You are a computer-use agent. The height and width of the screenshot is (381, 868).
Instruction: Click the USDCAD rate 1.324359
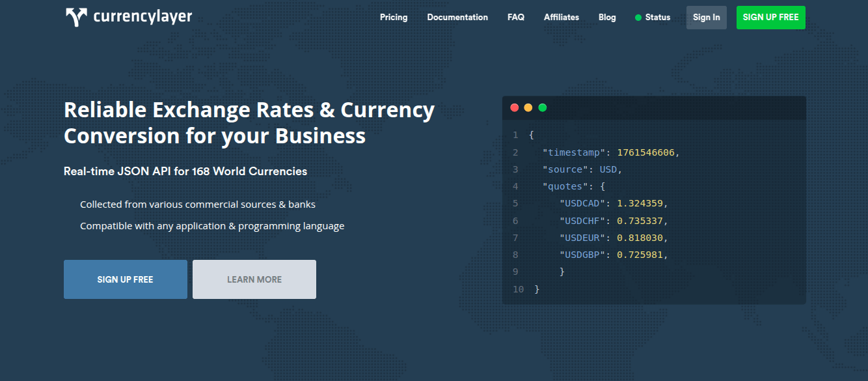[640, 203]
